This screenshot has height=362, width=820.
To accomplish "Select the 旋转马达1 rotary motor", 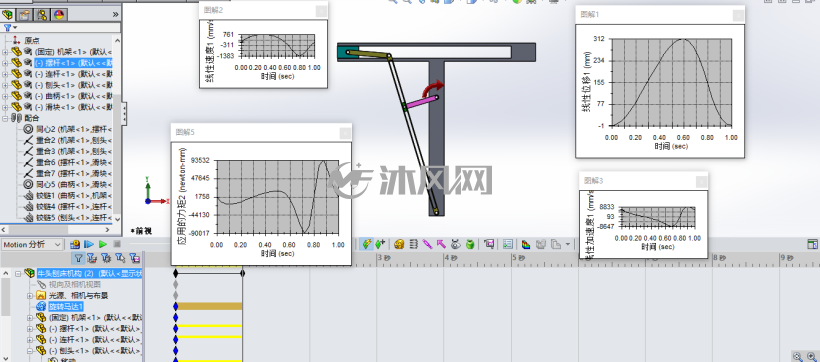I will click(x=66, y=307).
